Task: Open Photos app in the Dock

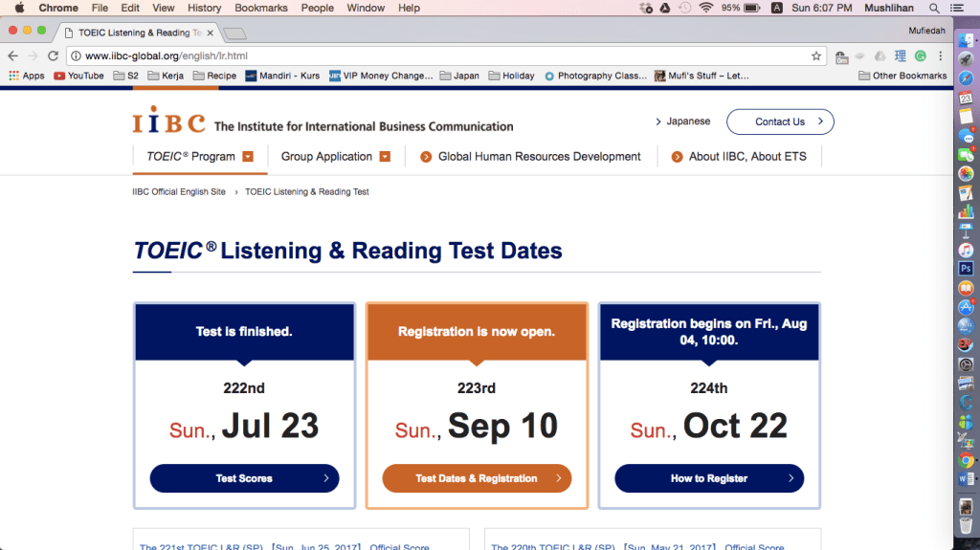Action: (x=966, y=174)
